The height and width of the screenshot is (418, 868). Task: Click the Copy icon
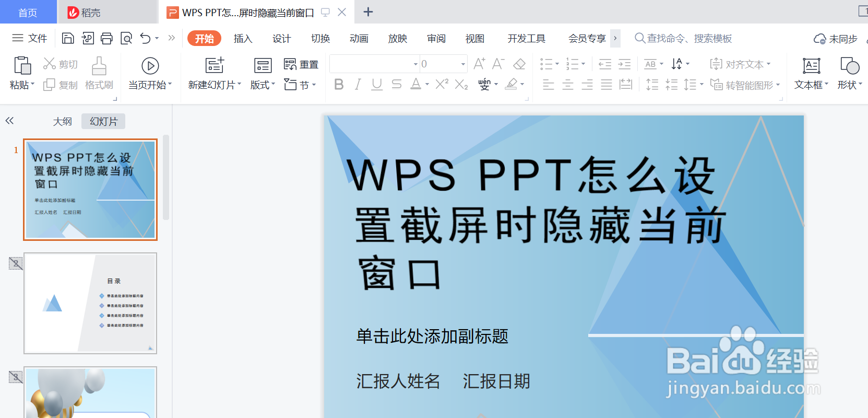pos(49,85)
